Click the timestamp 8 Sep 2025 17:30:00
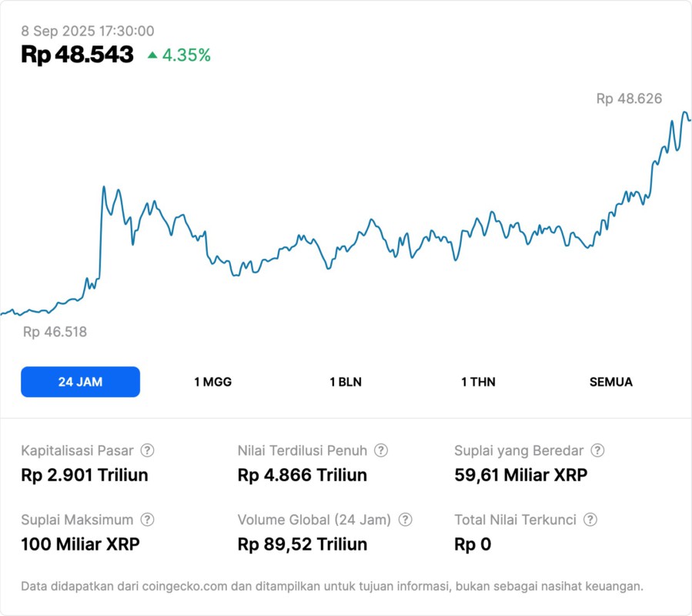Viewport: 692px width, 616px height. click(87, 32)
